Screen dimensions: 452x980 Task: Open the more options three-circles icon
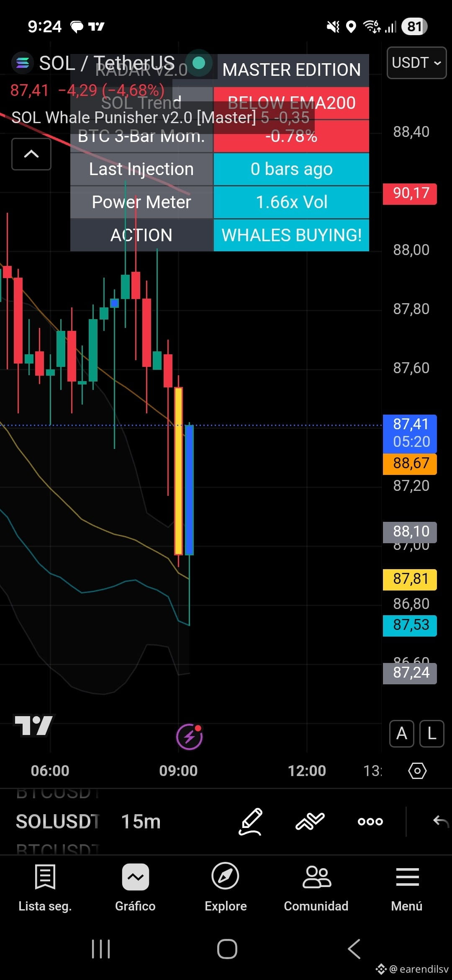tap(370, 822)
